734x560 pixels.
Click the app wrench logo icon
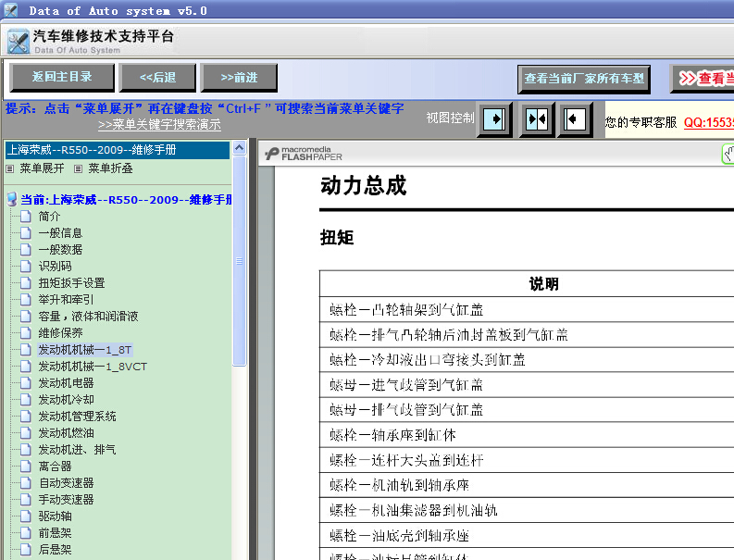point(19,42)
